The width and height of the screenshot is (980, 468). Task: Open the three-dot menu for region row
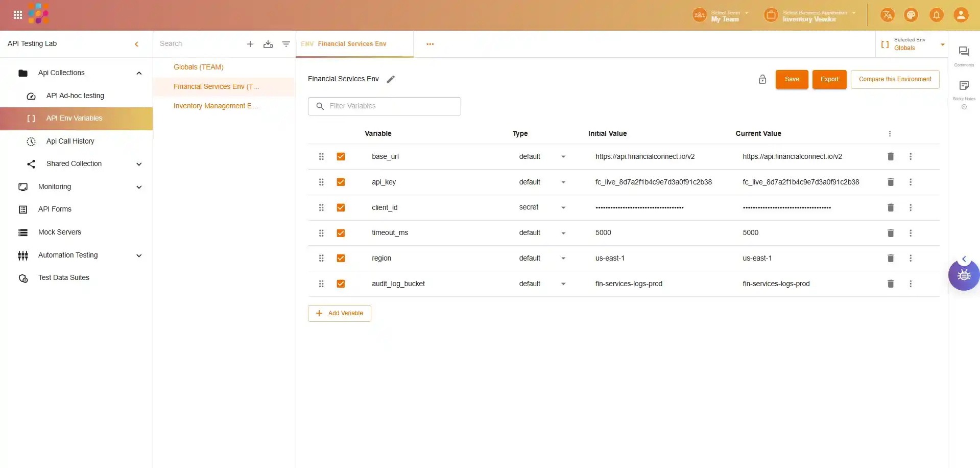click(x=910, y=259)
